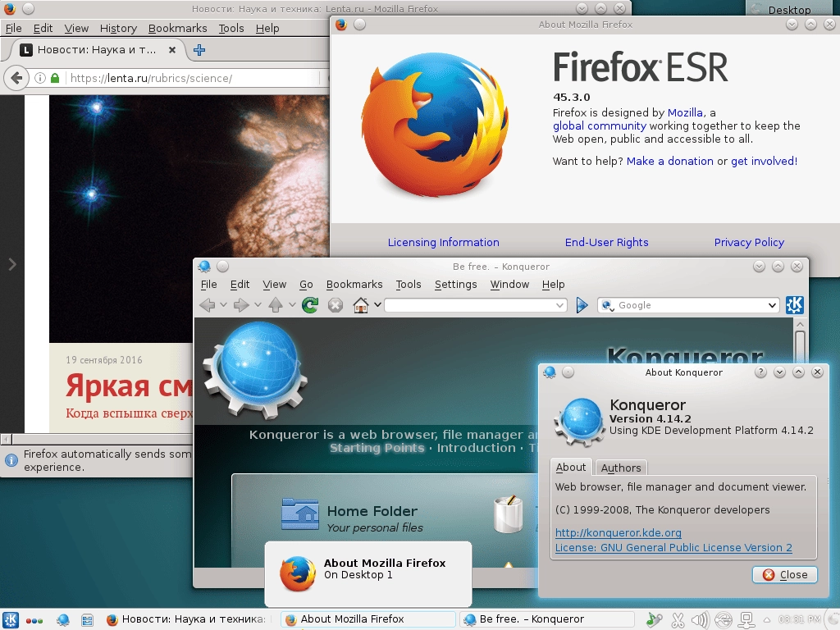
Task: Open Privacy Policy link in About Firefox
Action: point(749,243)
